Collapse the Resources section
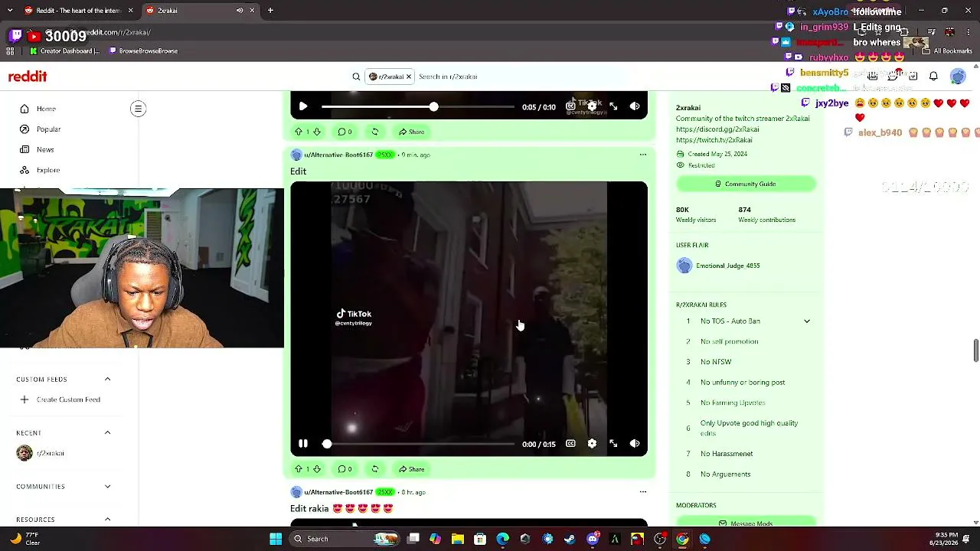980x551 pixels. click(x=107, y=520)
